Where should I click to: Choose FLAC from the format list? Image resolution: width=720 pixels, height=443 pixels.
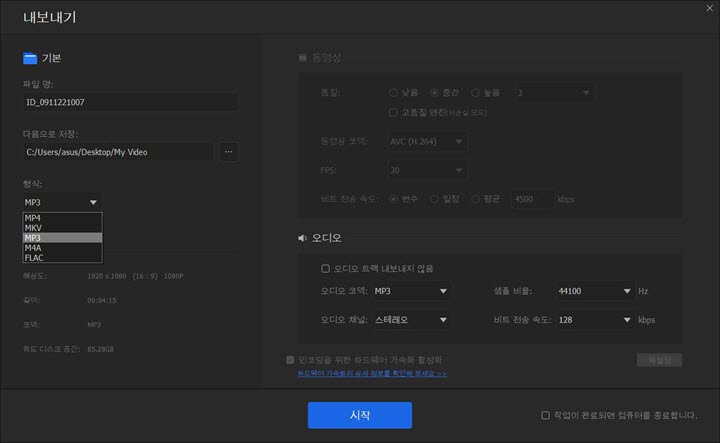click(62, 258)
